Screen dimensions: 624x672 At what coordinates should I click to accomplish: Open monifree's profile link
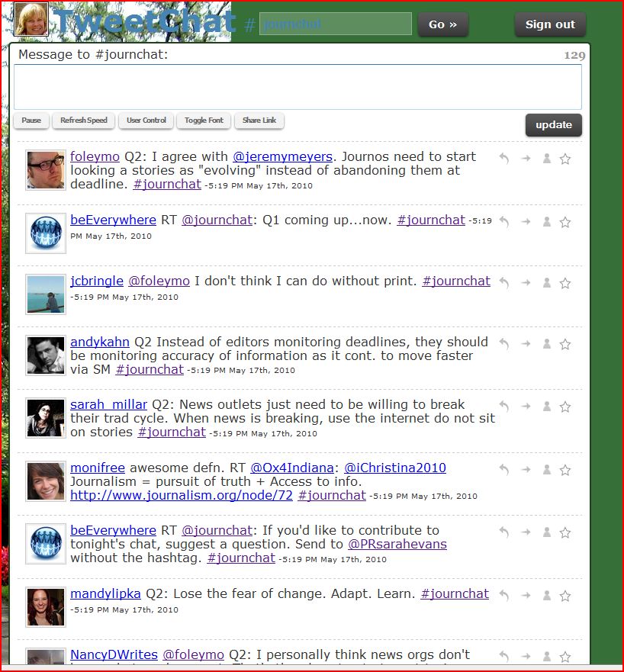98,468
